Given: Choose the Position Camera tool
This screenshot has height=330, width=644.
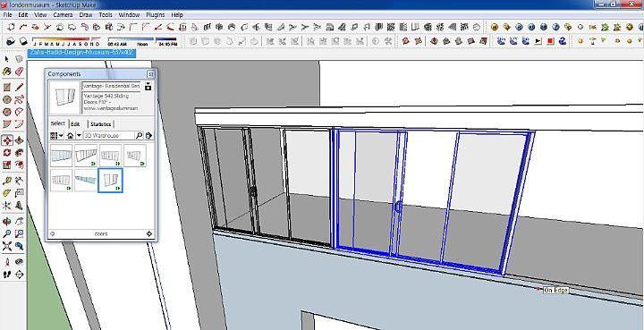Looking at the screenshot, I should [6, 262].
